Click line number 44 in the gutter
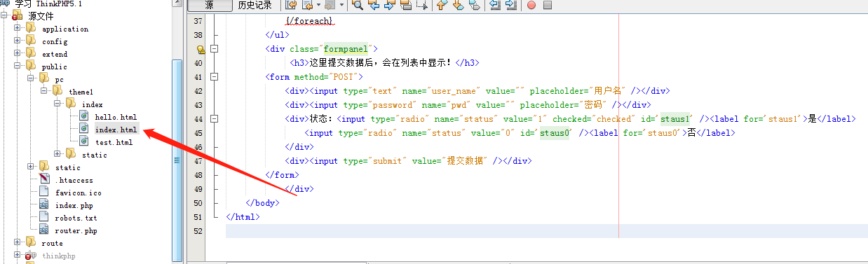Image resolution: width=868 pixels, height=264 pixels. coord(197,119)
